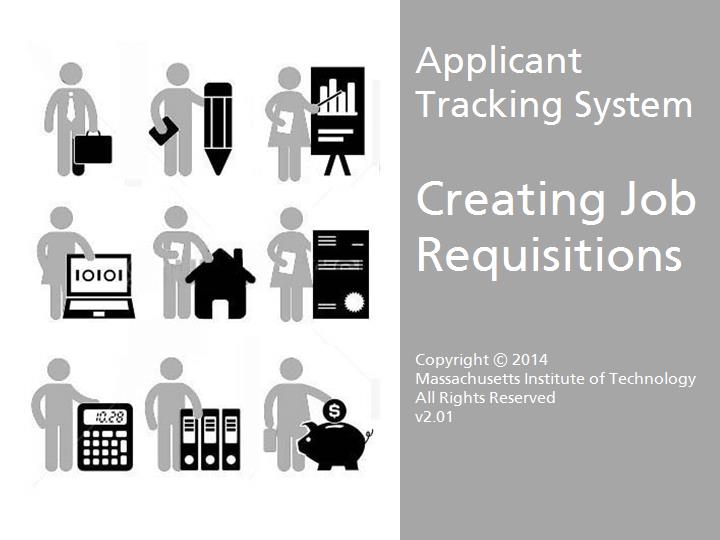Image resolution: width=720 pixels, height=540 pixels.
Task: Select the certificate document with seal
Action: [x=340, y=274]
